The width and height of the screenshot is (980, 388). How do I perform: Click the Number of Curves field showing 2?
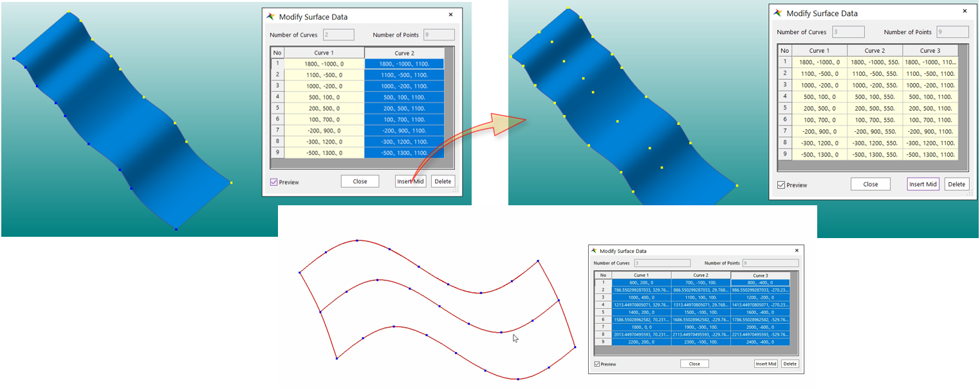pyautogui.click(x=339, y=35)
